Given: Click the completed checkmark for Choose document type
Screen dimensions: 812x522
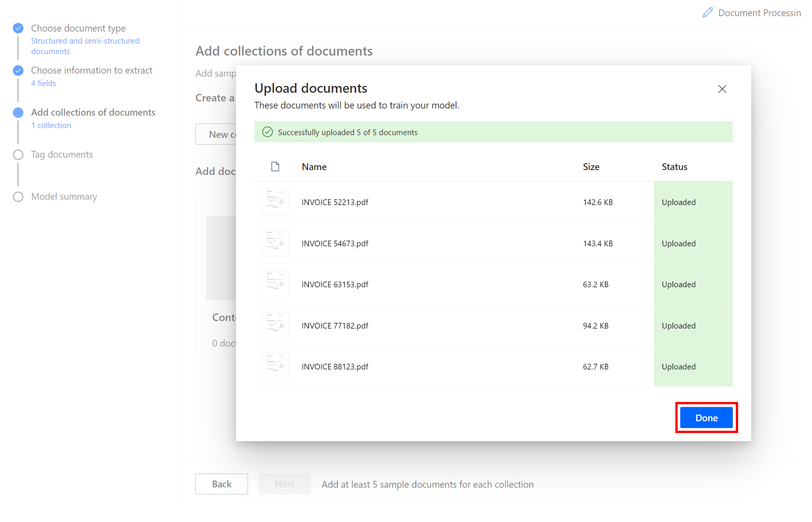Looking at the screenshot, I should [x=18, y=28].
